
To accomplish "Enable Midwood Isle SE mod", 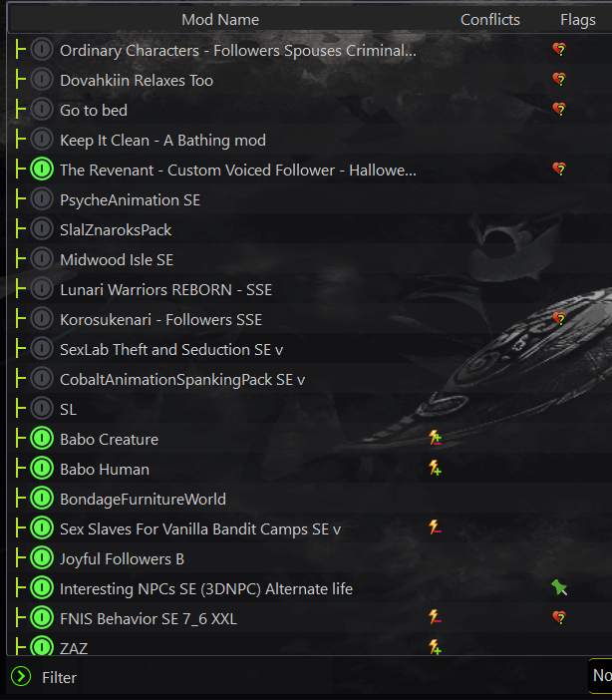I will click(42, 259).
